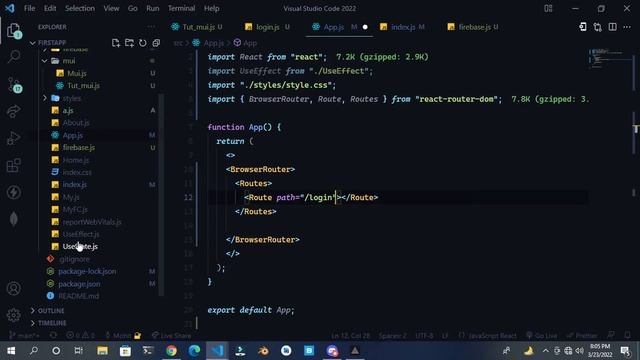Open package.json in the file tree
The width and height of the screenshot is (640, 360).
pyautogui.click(x=79, y=284)
